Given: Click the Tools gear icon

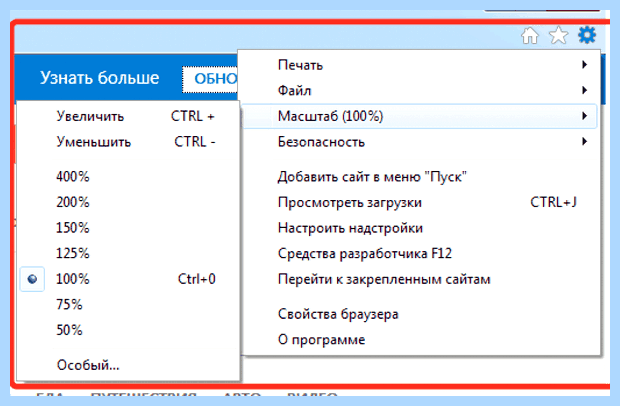Looking at the screenshot, I should (x=587, y=35).
